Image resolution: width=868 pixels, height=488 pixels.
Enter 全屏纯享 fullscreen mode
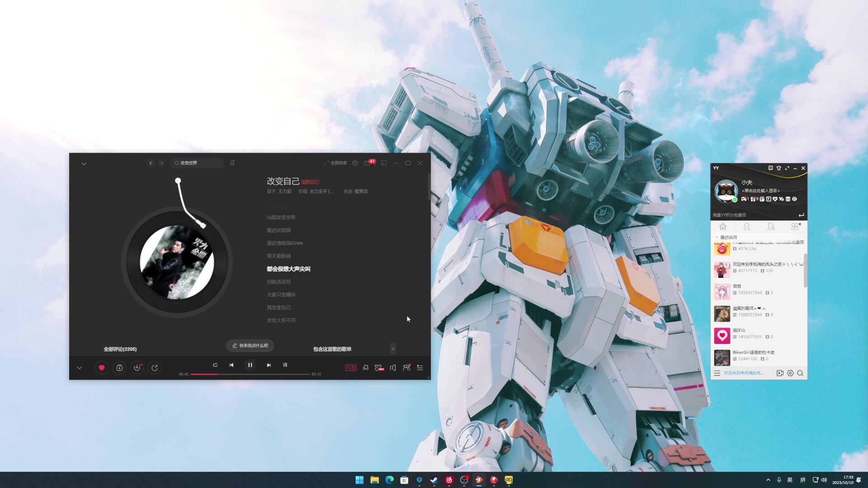(335, 163)
